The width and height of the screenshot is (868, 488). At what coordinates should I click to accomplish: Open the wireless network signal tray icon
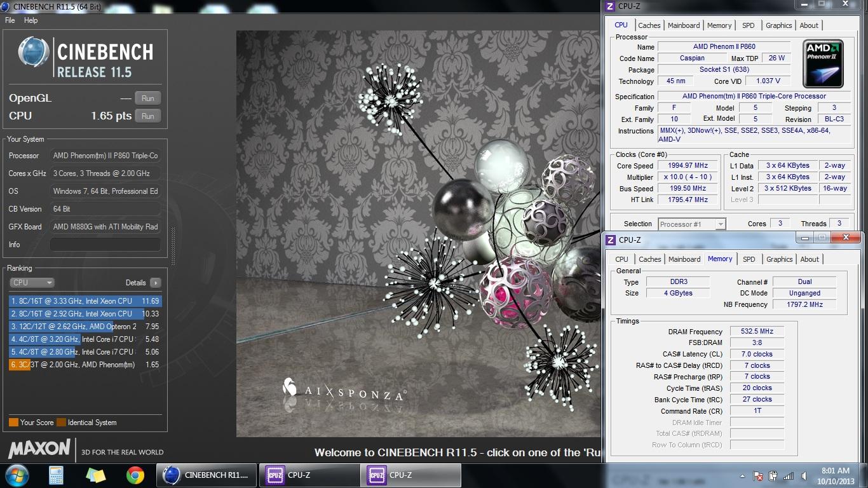[x=789, y=476]
